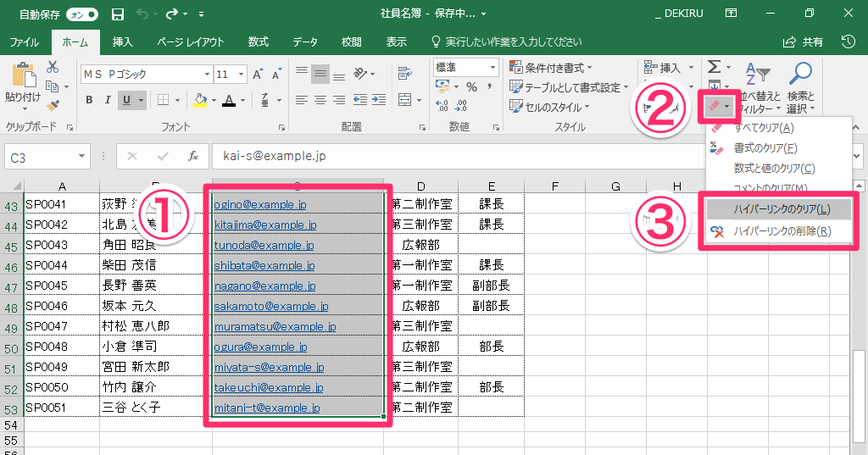Select the Format Painter brush icon
The image size is (868, 455).
pos(53,105)
